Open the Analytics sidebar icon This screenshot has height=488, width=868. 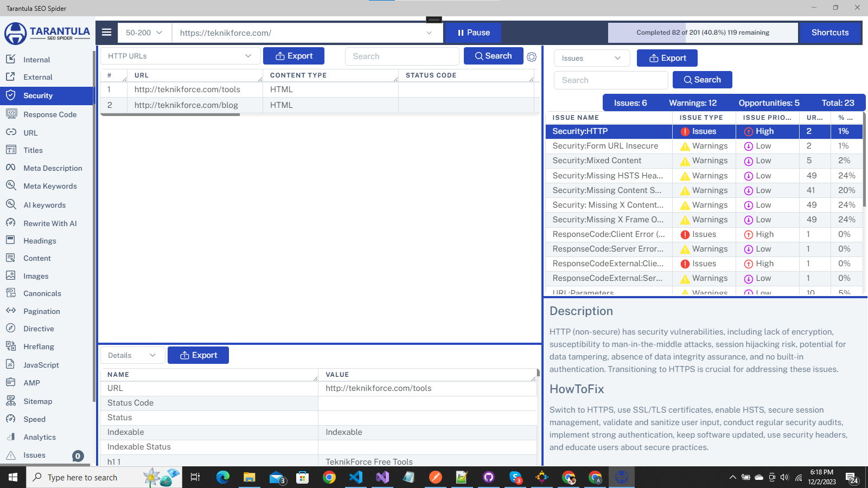click(x=10, y=436)
